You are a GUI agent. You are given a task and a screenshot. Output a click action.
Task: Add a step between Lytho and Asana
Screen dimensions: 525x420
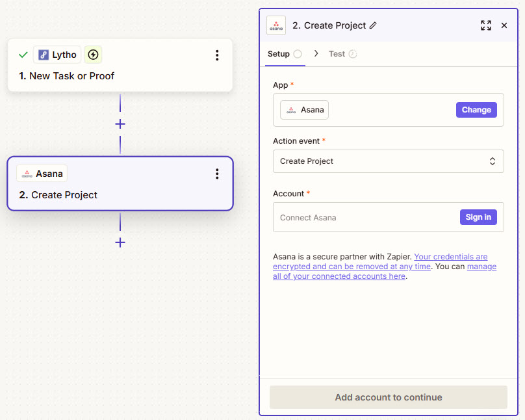(x=120, y=124)
